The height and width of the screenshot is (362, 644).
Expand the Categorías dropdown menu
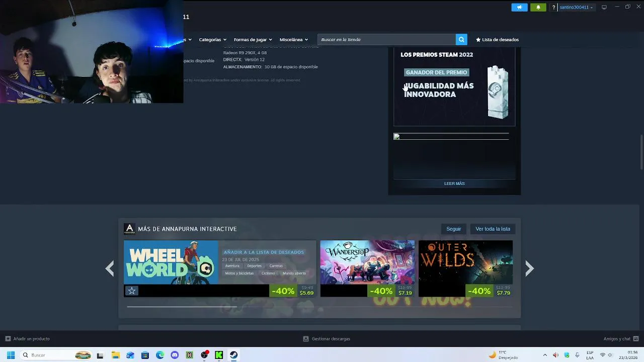212,40
